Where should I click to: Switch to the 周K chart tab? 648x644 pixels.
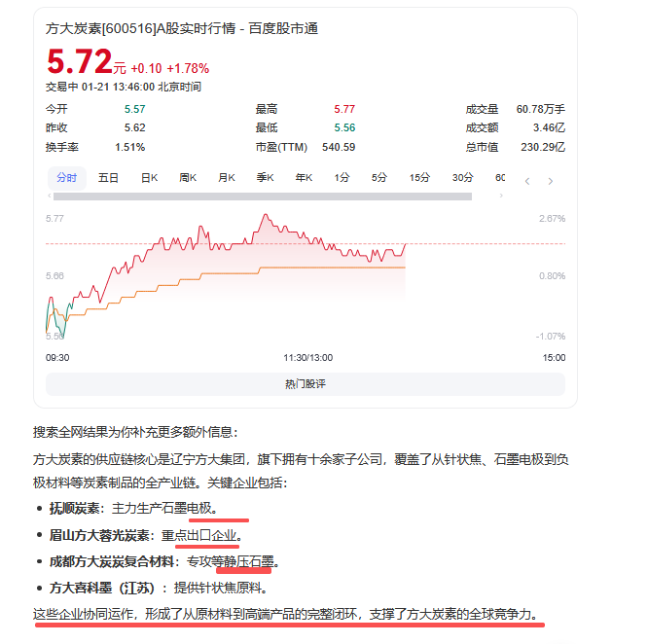pos(188,178)
